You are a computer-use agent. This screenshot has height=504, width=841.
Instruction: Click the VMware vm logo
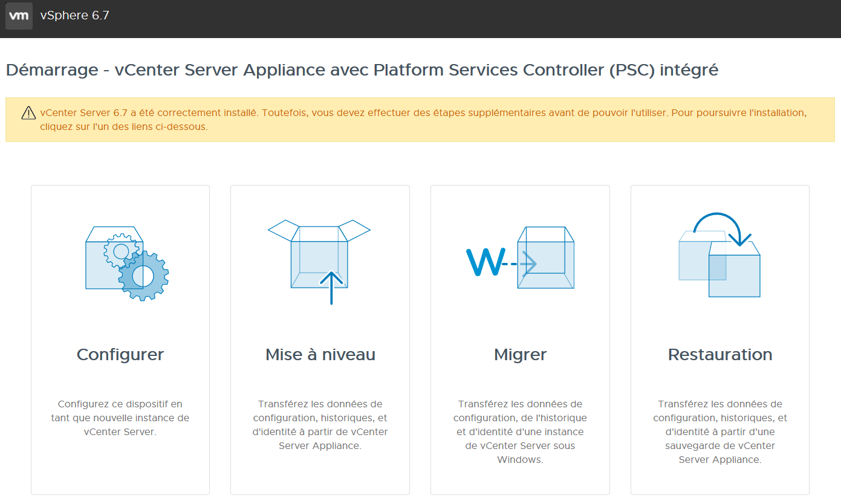point(19,16)
